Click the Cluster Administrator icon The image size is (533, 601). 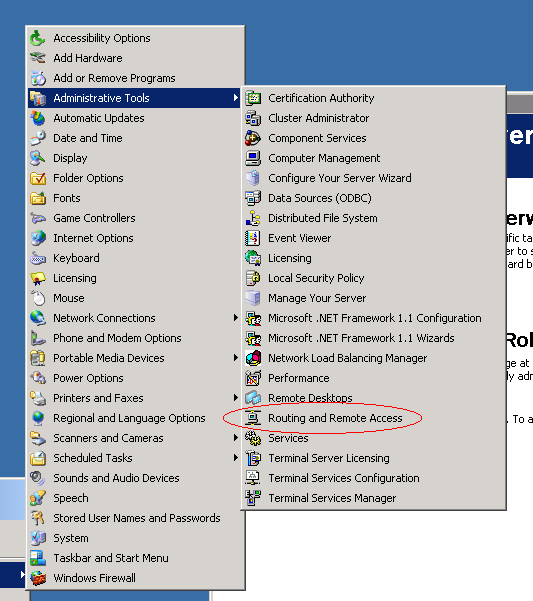pyautogui.click(x=253, y=118)
